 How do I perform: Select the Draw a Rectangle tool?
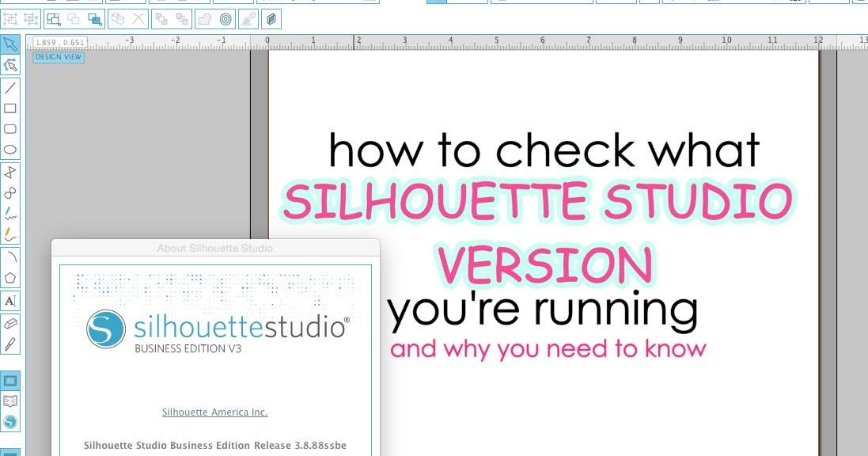(x=10, y=108)
